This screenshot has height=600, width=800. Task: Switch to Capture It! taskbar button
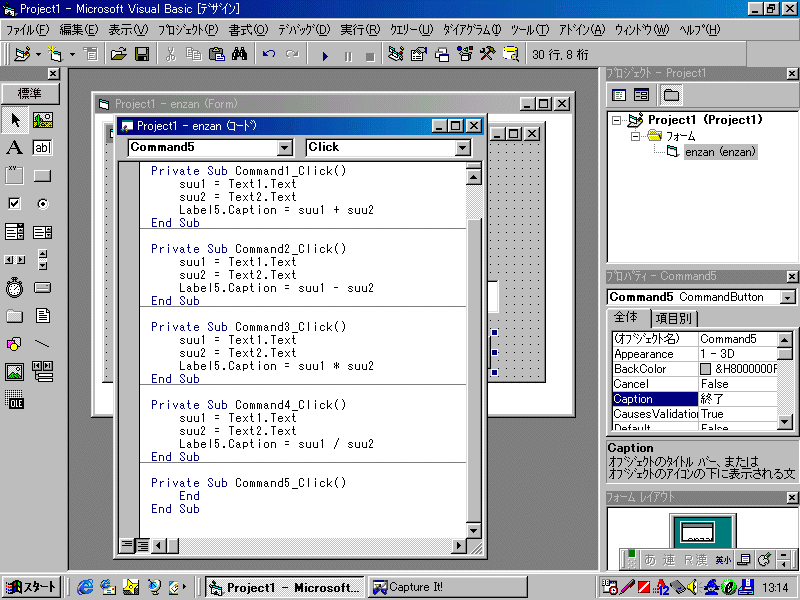(x=446, y=587)
